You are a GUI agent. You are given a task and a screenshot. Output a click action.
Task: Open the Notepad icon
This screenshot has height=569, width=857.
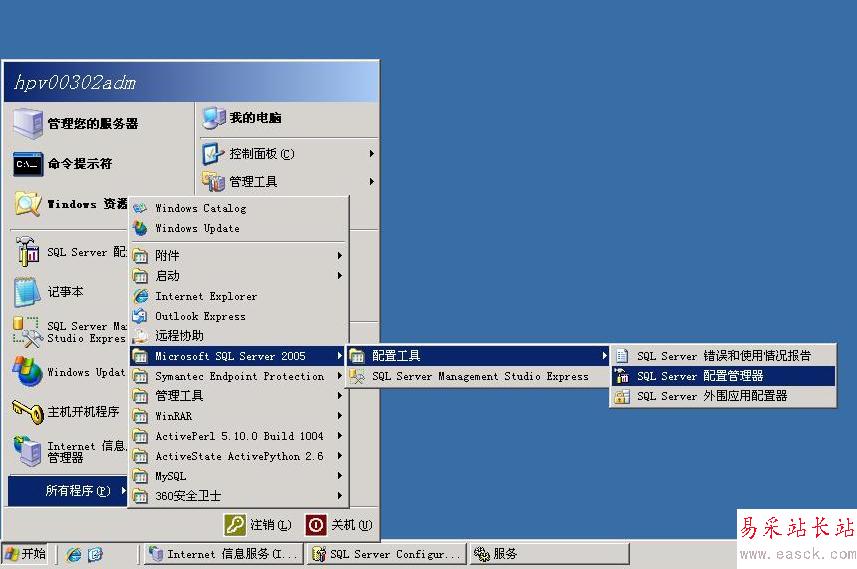[x=28, y=292]
